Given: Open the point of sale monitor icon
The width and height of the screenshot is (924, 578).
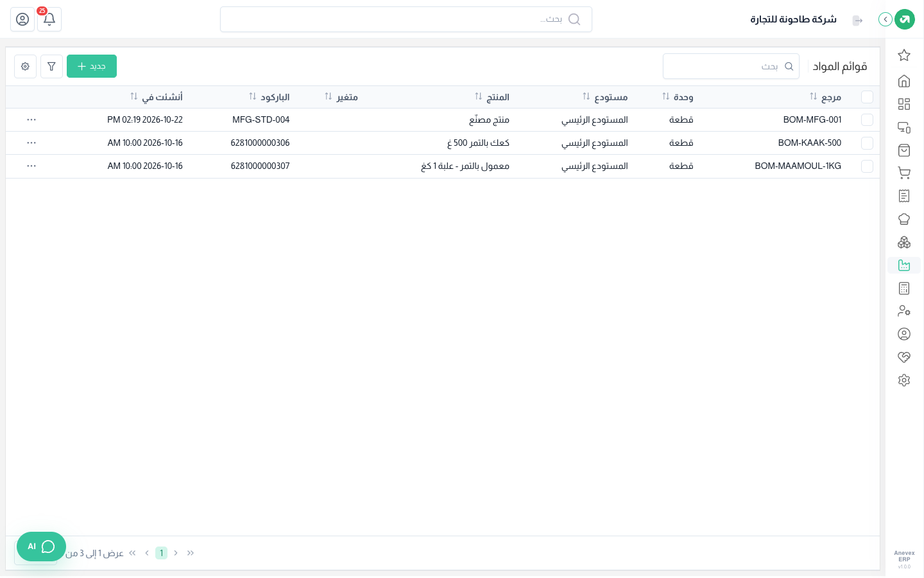Looking at the screenshot, I should [904, 127].
